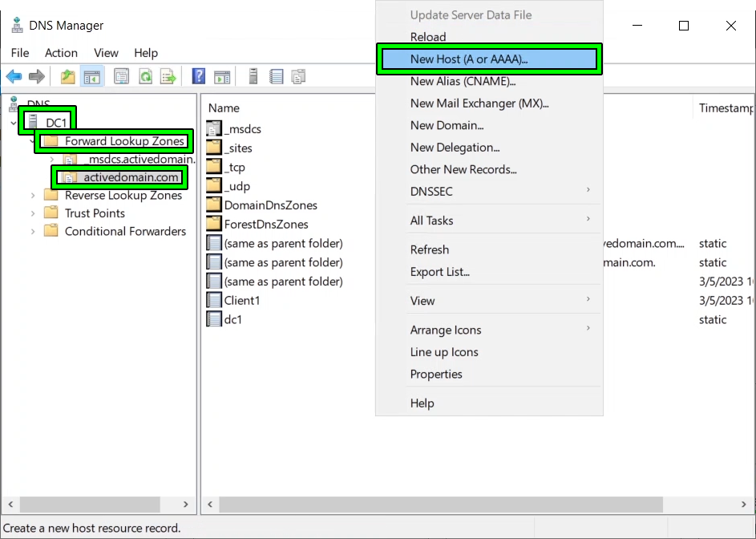
Task: Toggle the Show/Hide Console Tree toolbar icon
Action: coord(91,76)
